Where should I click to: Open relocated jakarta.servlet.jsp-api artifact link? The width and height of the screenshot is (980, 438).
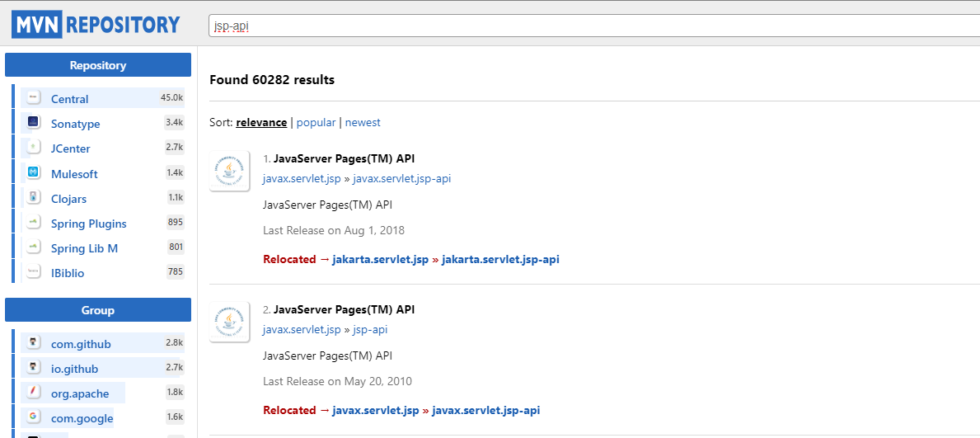click(x=500, y=259)
